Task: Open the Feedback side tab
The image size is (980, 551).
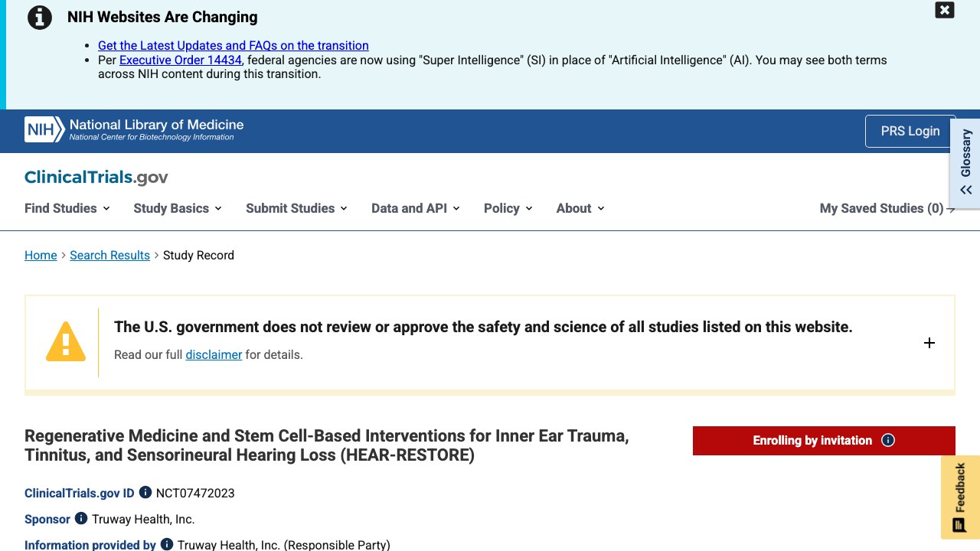Action: pos(960,497)
